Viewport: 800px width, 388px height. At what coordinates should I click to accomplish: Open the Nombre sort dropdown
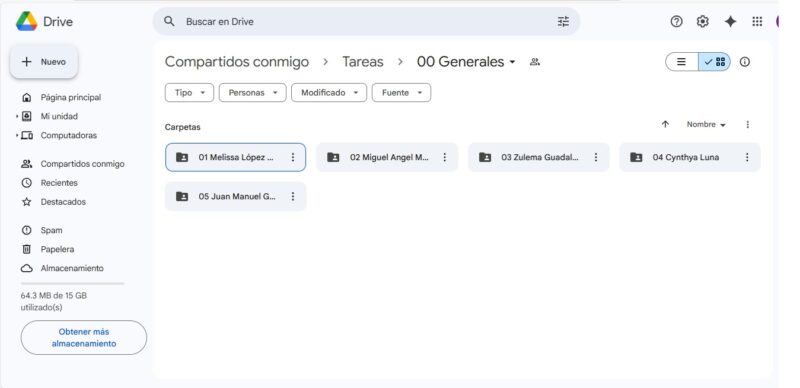(x=706, y=125)
